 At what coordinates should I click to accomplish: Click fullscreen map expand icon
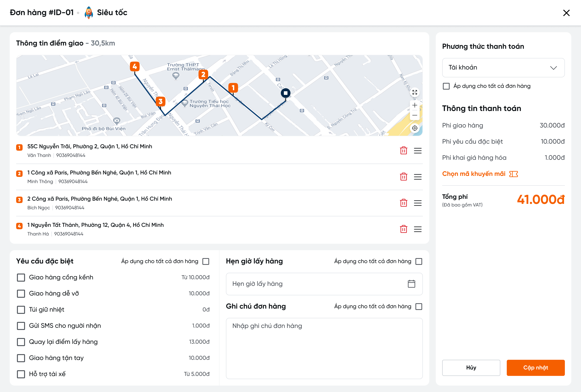pos(415,92)
